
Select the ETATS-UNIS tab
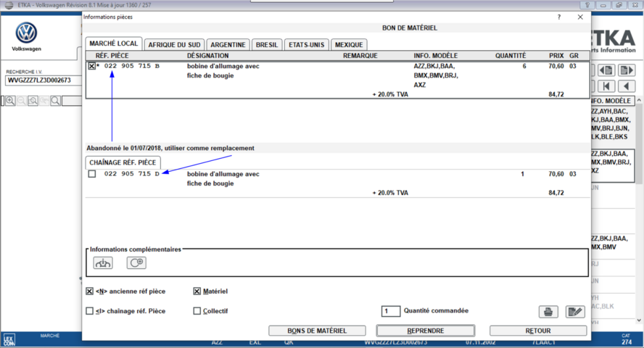point(306,45)
